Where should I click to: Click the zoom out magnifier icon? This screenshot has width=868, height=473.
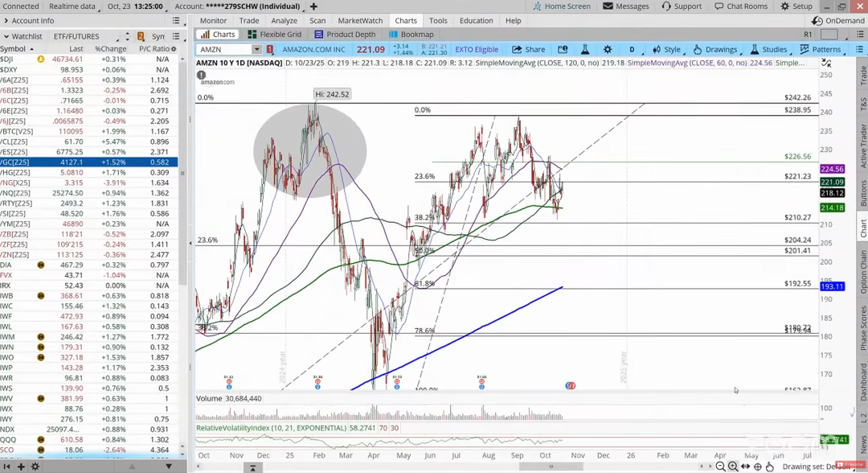720,467
